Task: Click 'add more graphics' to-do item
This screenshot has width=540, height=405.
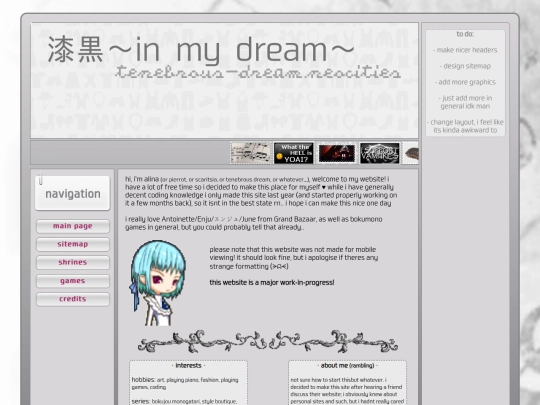Action: tap(465, 82)
